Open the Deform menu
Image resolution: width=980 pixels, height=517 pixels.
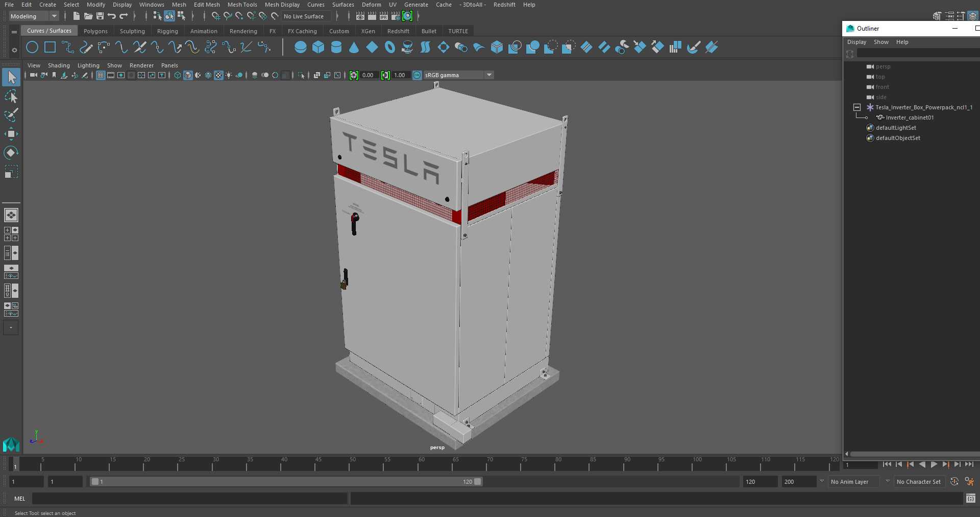tap(372, 5)
